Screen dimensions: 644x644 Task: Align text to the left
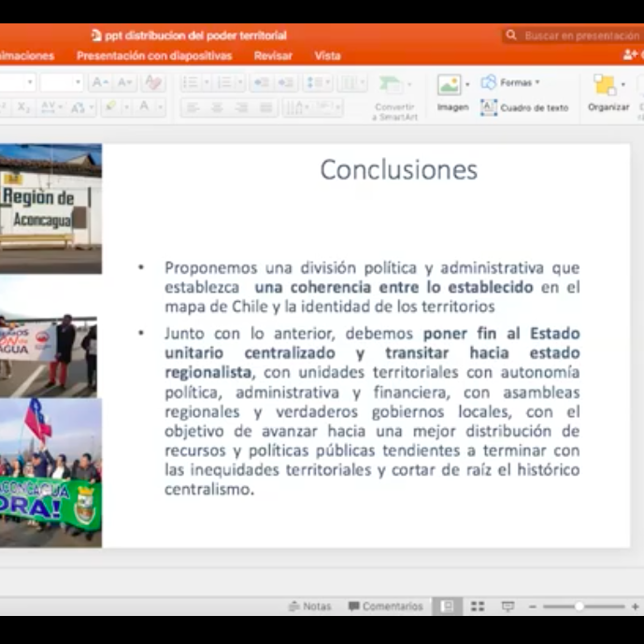(x=193, y=108)
